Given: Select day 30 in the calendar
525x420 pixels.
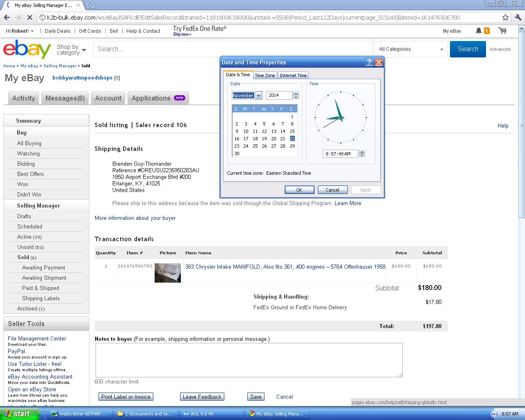Looking at the screenshot, I should click(237, 153).
